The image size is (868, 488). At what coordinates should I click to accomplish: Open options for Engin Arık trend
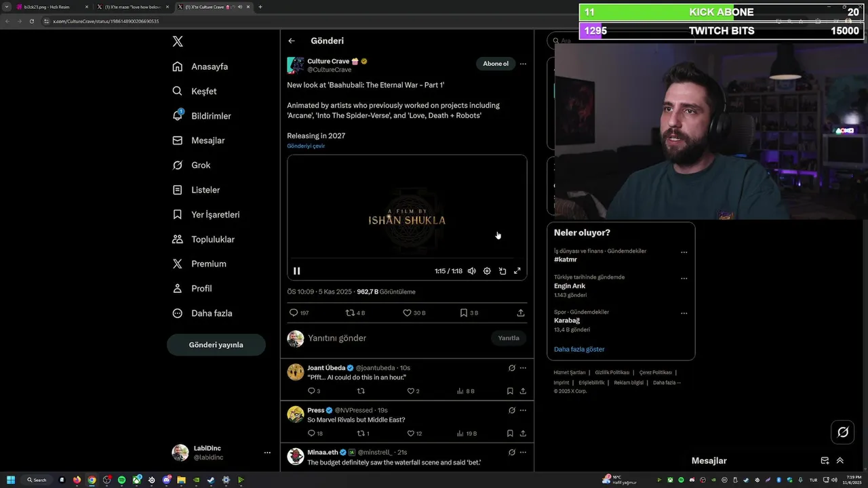tap(684, 278)
